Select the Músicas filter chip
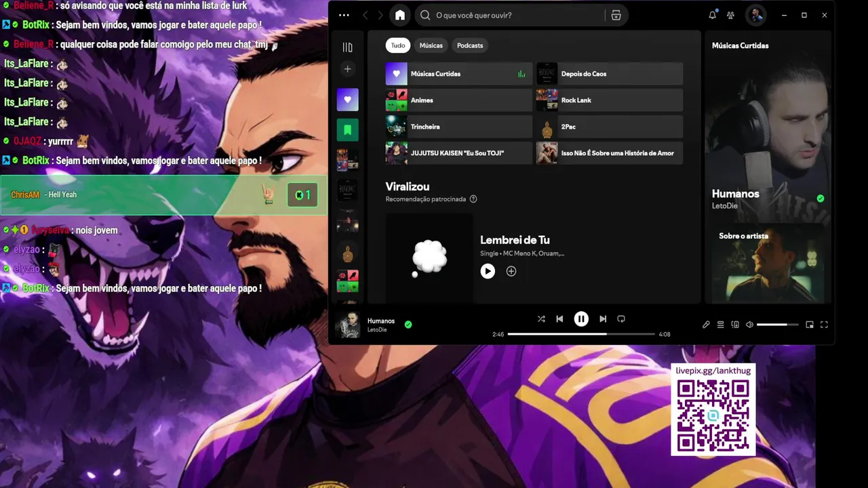Image resolution: width=868 pixels, height=488 pixels. 431,45
